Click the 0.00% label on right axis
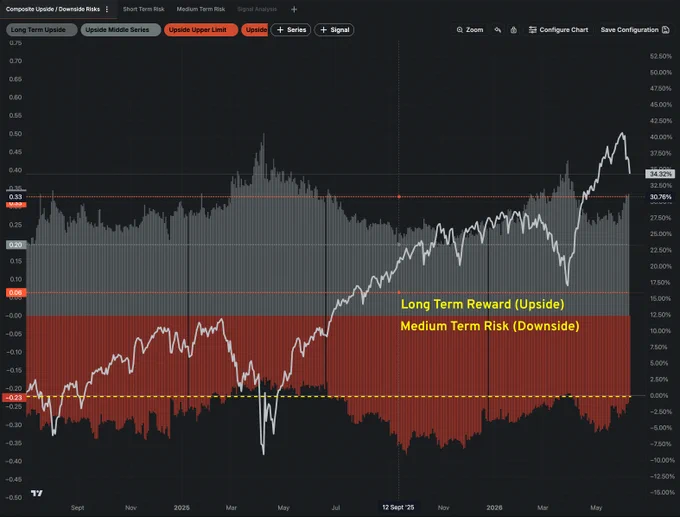This screenshot has height=517, width=680. pyautogui.click(x=659, y=396)
